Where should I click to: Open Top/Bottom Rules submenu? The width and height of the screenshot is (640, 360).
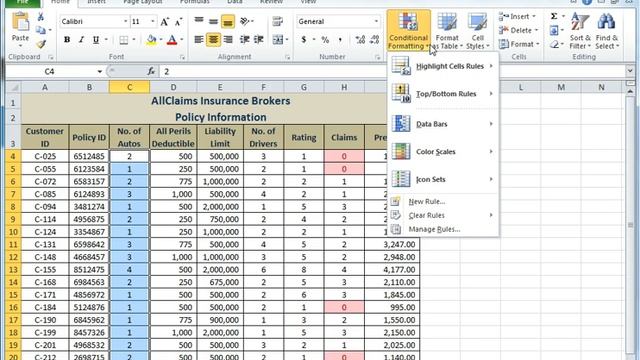443,93
